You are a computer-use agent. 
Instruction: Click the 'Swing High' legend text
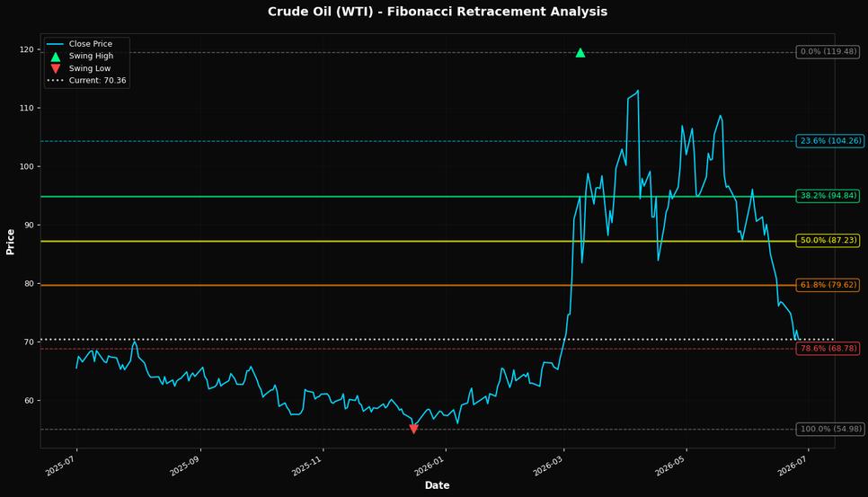[x=91, y=56]
